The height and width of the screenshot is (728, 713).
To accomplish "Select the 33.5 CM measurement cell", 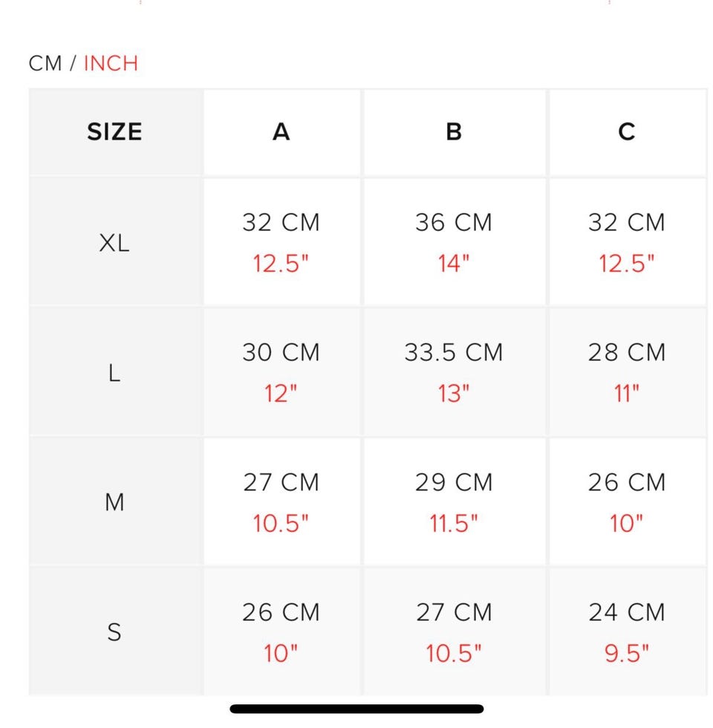I will point(454,372).
